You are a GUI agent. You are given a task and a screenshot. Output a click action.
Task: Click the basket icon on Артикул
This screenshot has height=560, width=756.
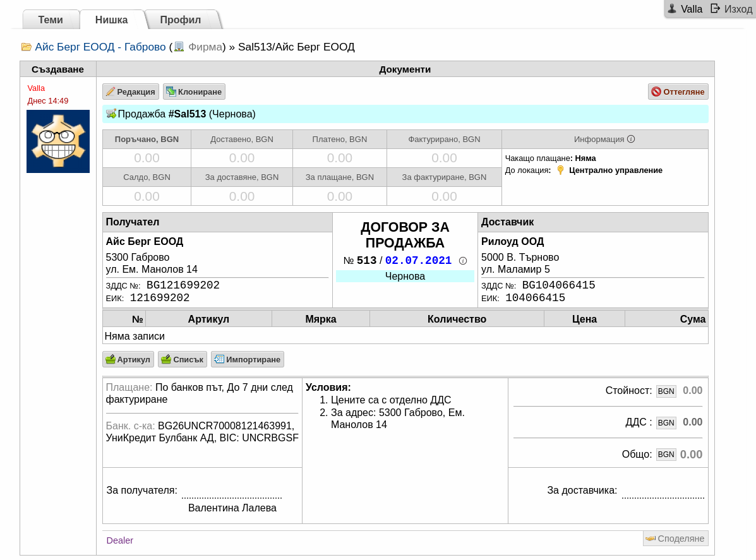(x=111, y=359)
